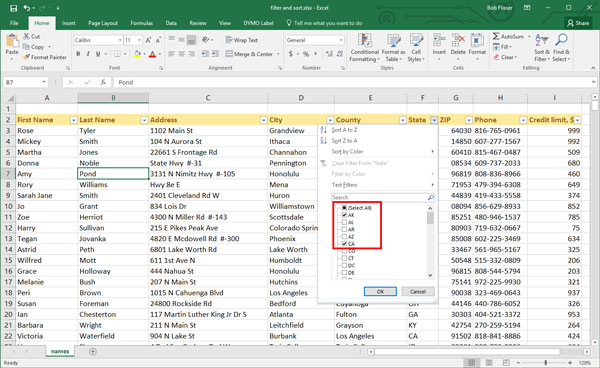Open the City filter dropdown
The width and height of the screenshot is (600, 368).
point(330,120)
